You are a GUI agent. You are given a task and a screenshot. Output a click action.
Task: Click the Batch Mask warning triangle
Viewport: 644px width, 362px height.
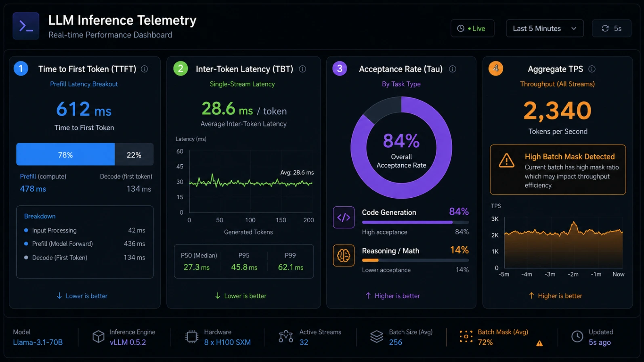pyautogui.click(x=539, y=343)
